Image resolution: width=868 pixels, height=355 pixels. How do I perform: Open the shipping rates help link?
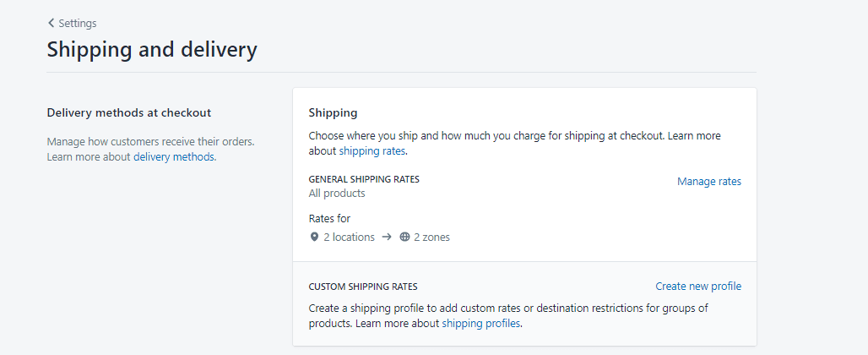(x=372, y=150)
